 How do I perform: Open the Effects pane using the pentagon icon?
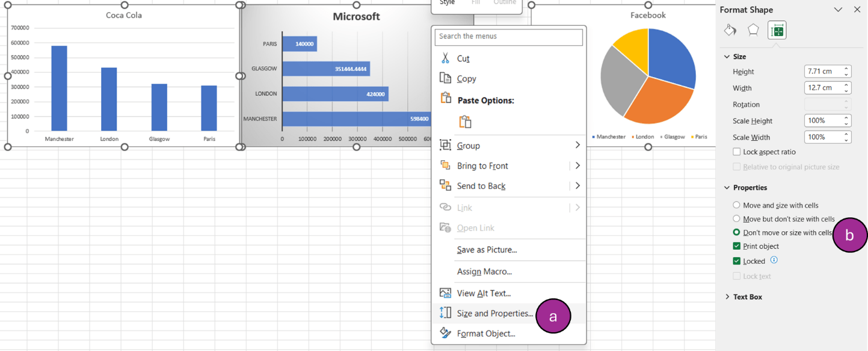click(x=753, y=30)
